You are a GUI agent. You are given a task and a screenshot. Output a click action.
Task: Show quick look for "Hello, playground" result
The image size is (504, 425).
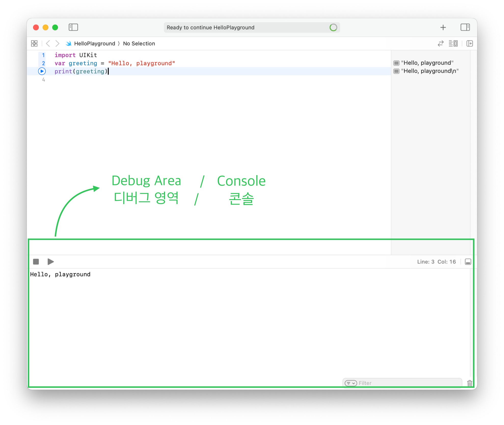(396, 63)
